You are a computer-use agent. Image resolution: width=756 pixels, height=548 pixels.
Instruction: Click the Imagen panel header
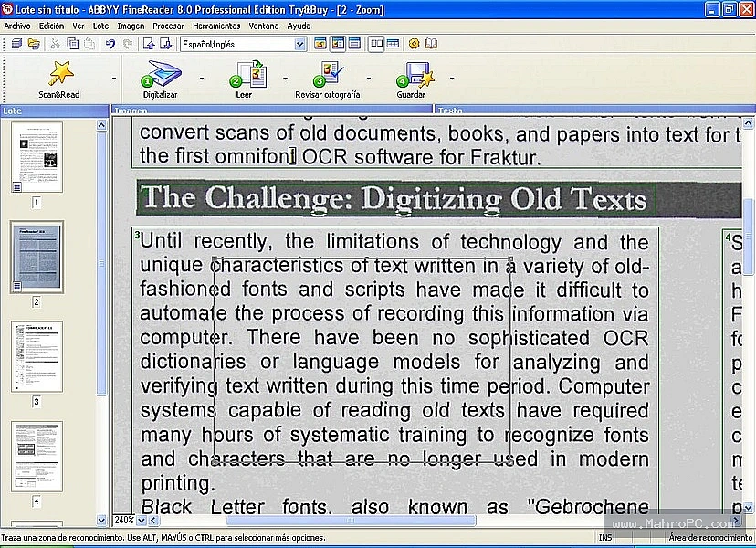(x=272, y=111)
